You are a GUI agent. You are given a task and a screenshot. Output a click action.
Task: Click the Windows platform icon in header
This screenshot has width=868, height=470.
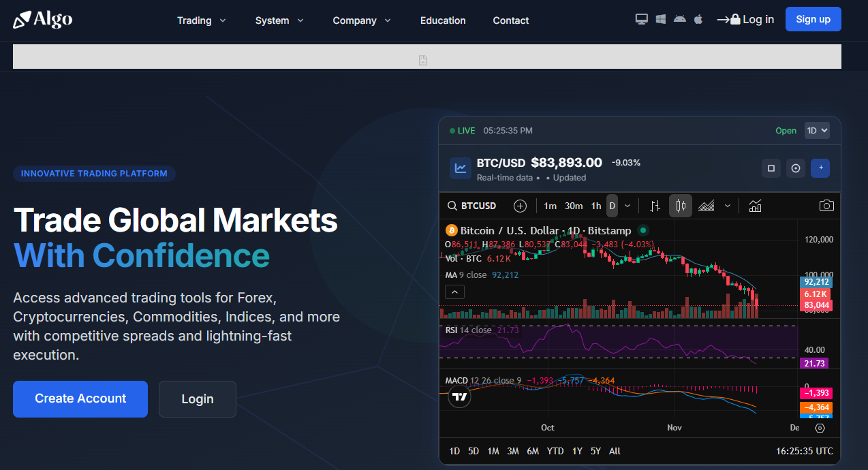(660, 20)
